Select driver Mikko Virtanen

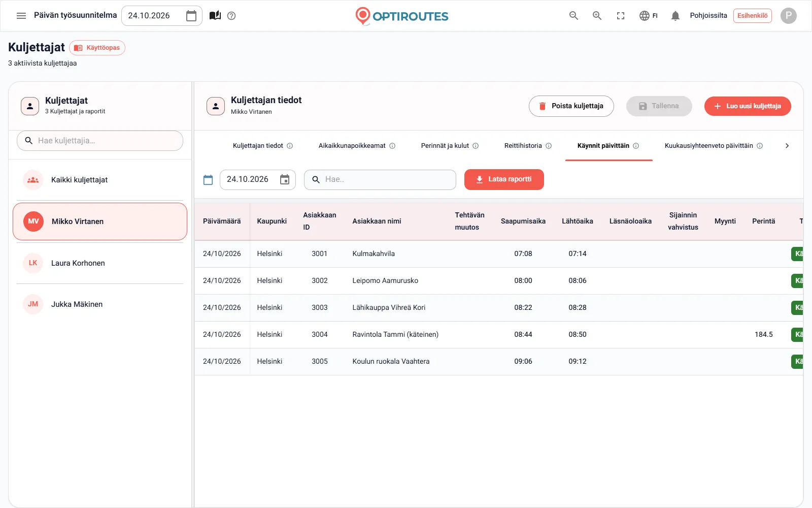click(100, 221)
